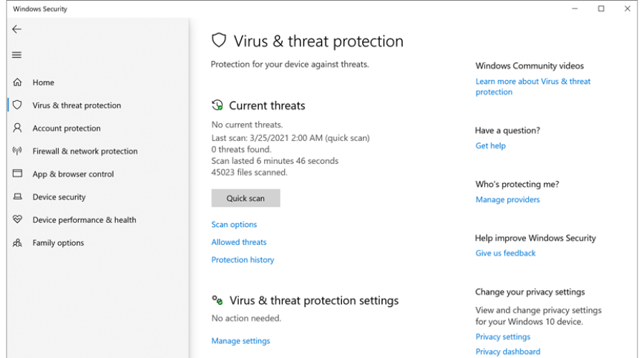Start a Quick scan
Screen dimensions: 644x358
click(x=245, y=198)
